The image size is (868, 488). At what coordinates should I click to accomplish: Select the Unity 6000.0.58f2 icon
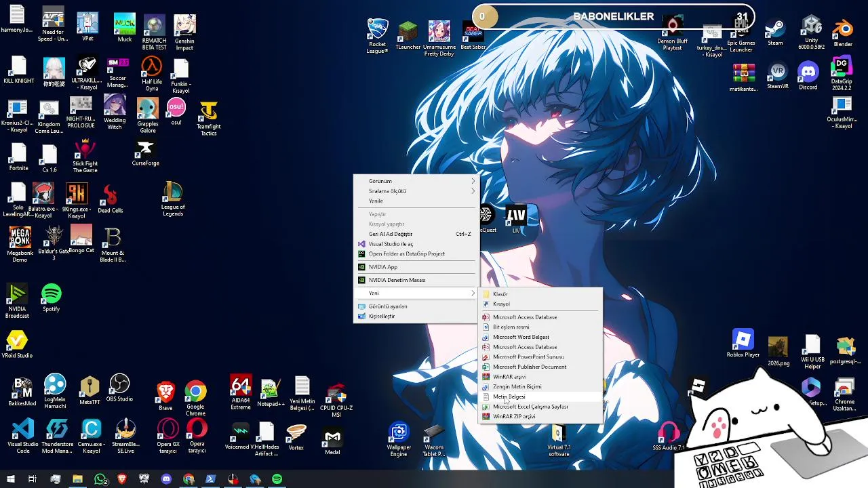point(812,33)
